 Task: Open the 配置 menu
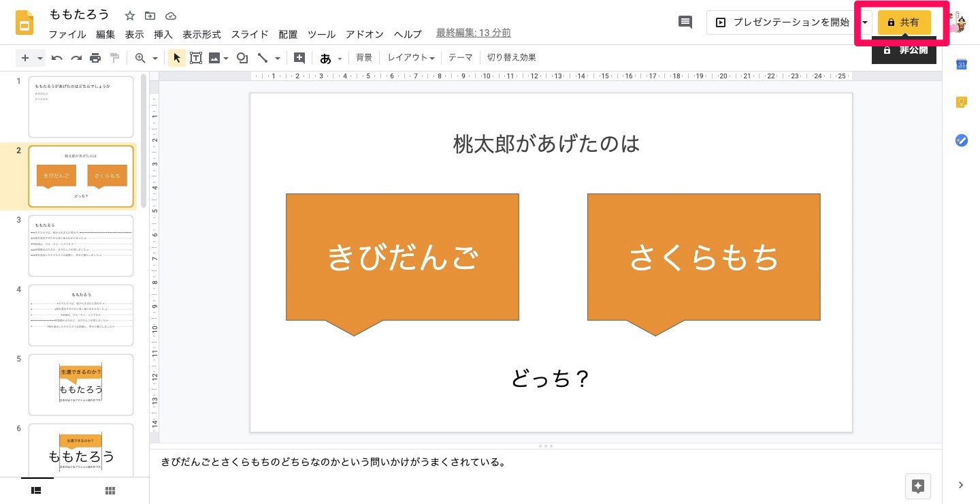click(x=288, y=34)
